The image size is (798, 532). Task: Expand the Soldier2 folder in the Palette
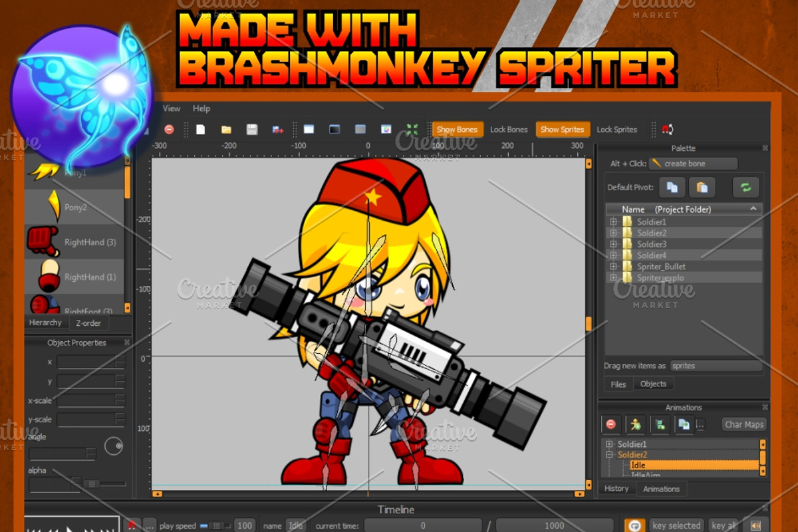[613, 233]
